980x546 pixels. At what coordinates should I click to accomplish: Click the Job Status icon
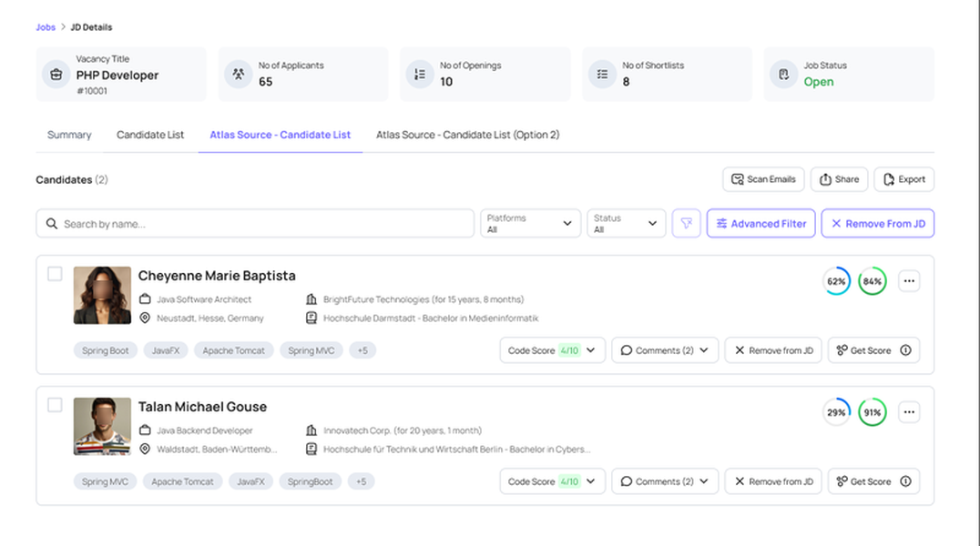(x=784, y=75)
